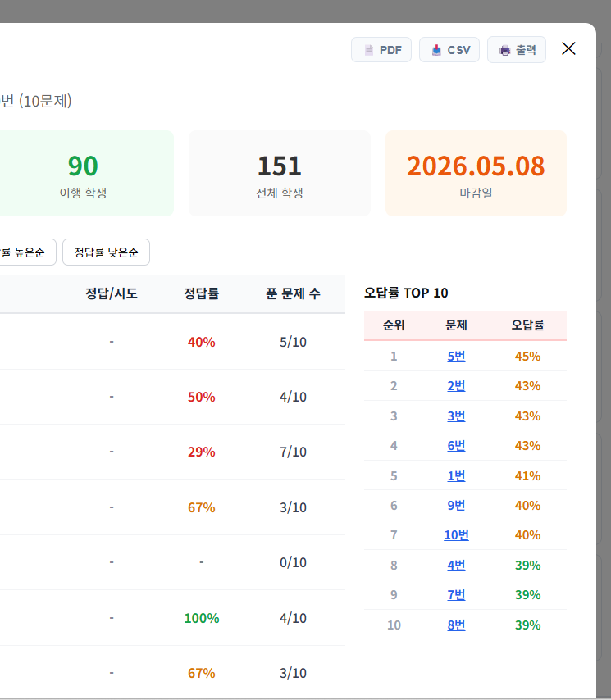The width and height of the screenshot is (611, 700).
Task: Open the 6번 problem link
Action: click(456, 446)
